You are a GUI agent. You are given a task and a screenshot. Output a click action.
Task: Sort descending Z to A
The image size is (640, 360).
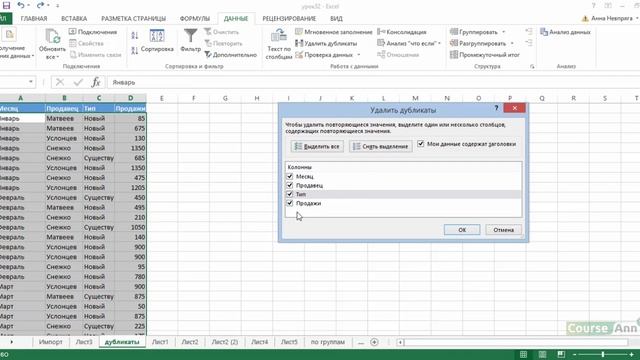135,51
